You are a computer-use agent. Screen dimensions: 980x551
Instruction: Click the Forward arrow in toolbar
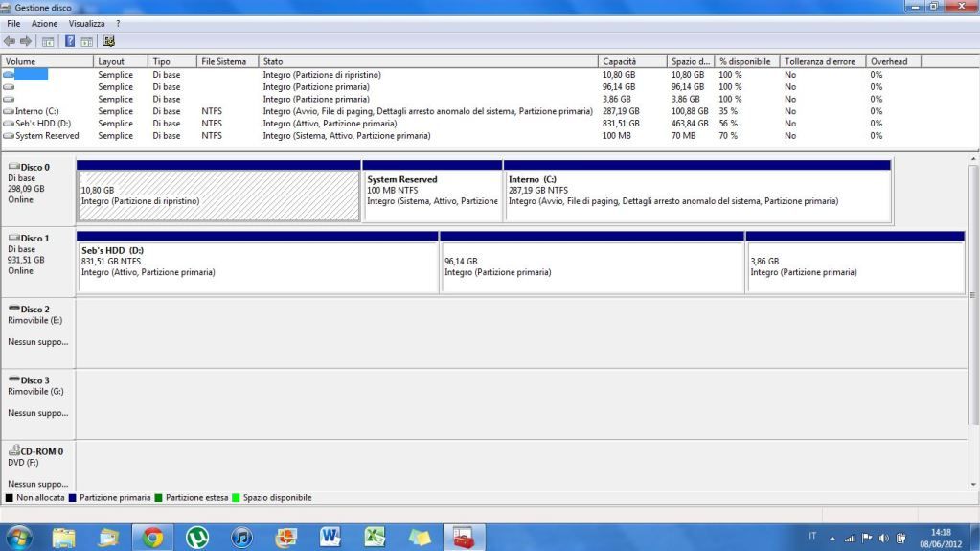(26, 41)
